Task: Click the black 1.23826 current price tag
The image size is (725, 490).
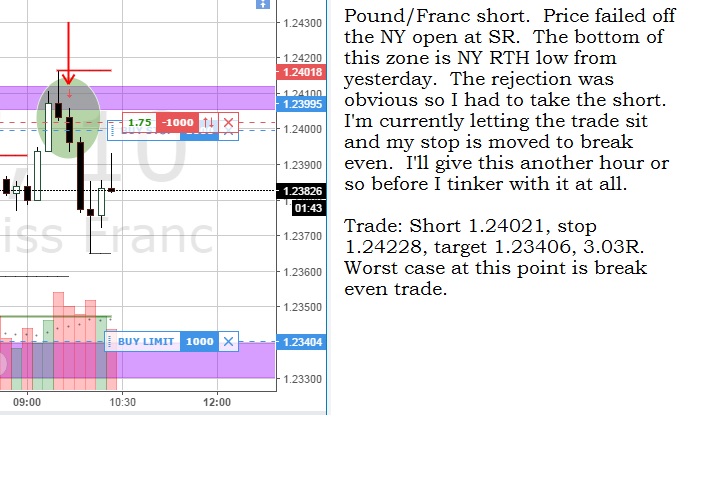Action: [301, 191]
